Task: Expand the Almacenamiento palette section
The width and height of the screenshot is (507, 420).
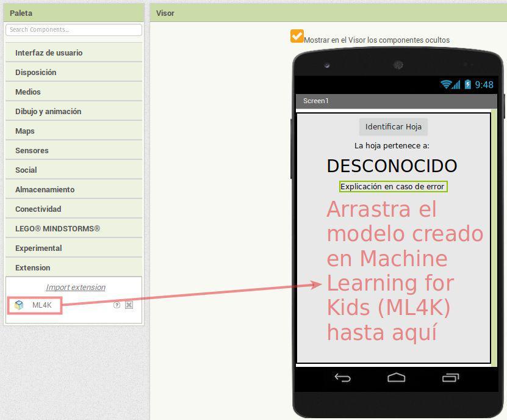Action: pyautogui.click(x=74, y=189)
